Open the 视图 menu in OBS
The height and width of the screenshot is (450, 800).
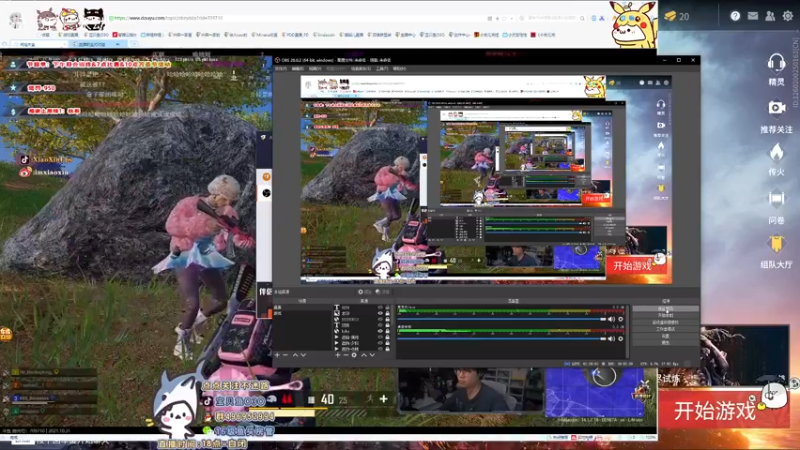tap(315, 68)
